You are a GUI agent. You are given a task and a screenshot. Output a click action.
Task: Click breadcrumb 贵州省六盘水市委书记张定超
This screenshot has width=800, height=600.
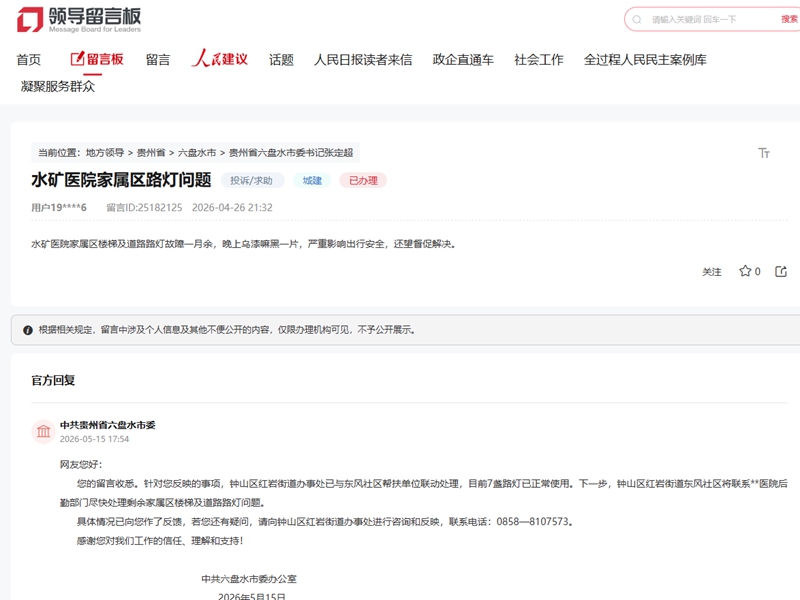(291, 153)
